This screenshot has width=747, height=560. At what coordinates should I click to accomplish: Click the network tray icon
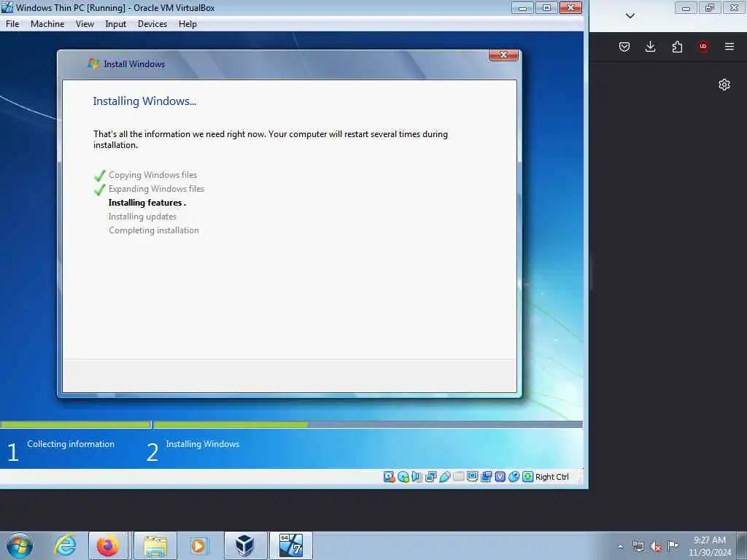[x=638, y=546]
